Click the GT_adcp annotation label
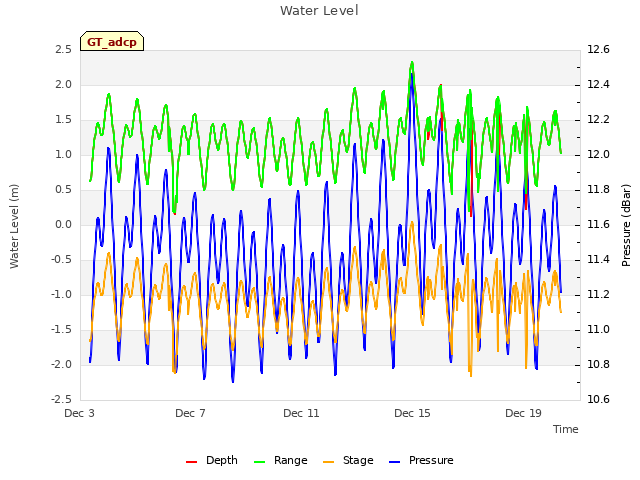 [112, 42]
